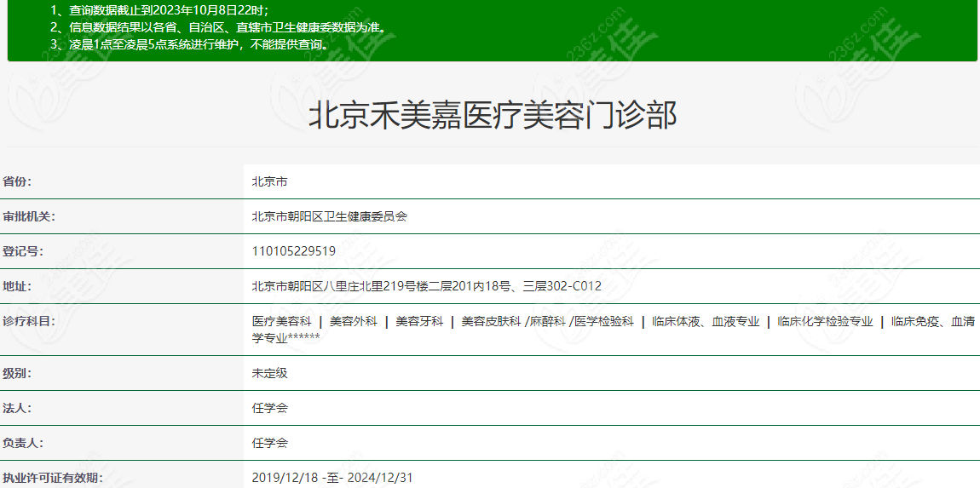Viewport: 980px width, 488px height.
Task: Click license validity dates 2019/12/18 -至- 2024/12/31
Action: pos(331,478)
